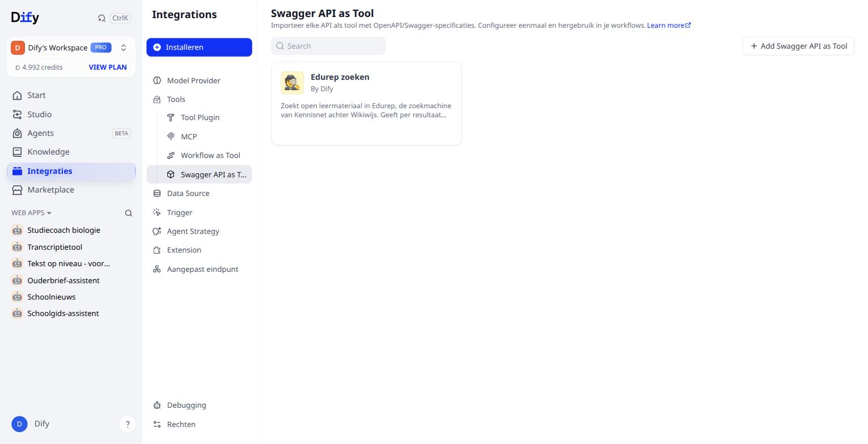This screenshot has width=868, height=444.
Task: Open the Edurep zoeken tool card
Action: [366, 104]
